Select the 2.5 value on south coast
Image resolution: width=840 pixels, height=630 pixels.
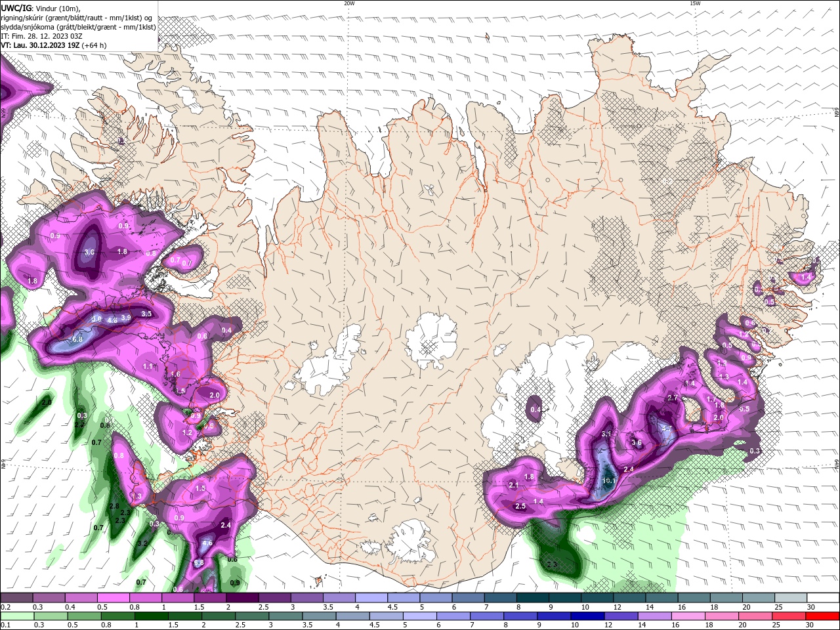pos(520,506)
